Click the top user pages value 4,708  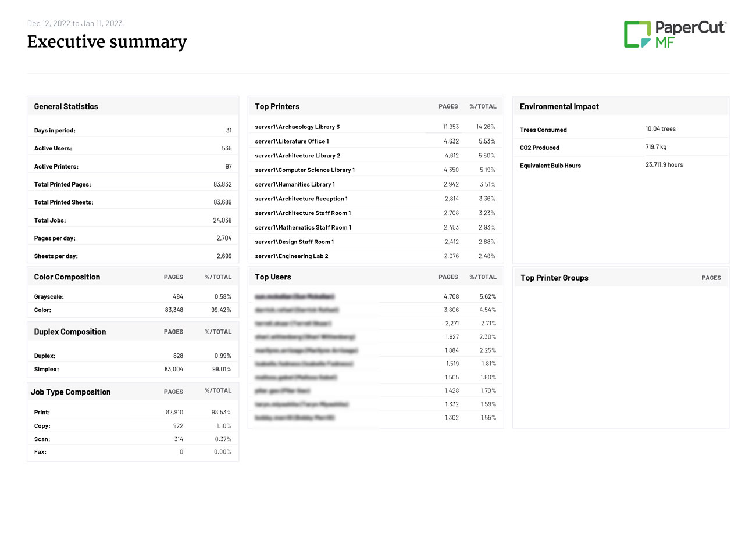click(x=451, y=296)
